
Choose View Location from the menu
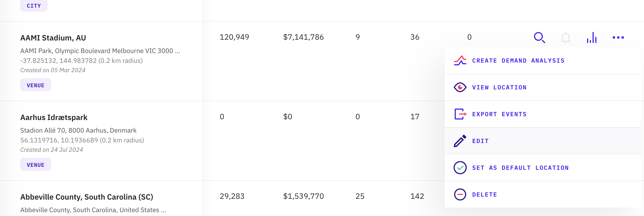pos(499,87)
